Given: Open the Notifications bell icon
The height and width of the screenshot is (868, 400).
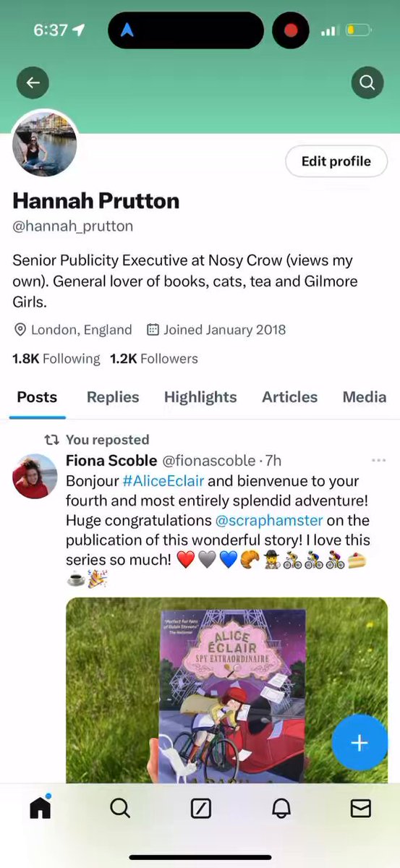Looking at the screenshot, I should [281, 808].
